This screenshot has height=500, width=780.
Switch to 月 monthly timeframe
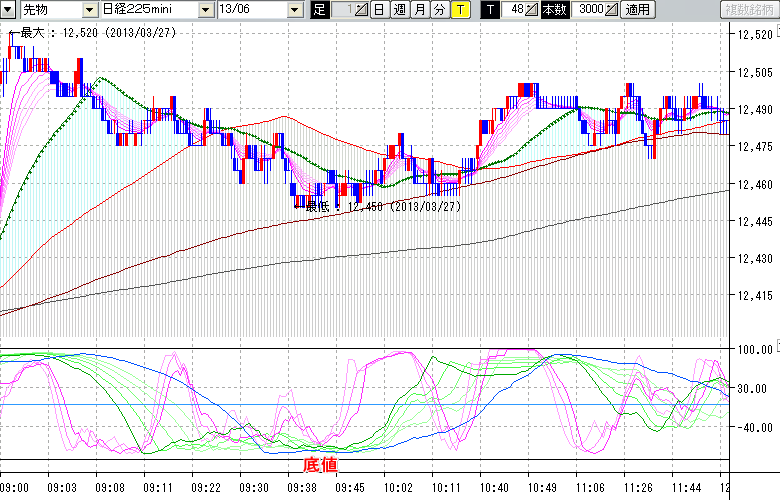coord(419,10)
